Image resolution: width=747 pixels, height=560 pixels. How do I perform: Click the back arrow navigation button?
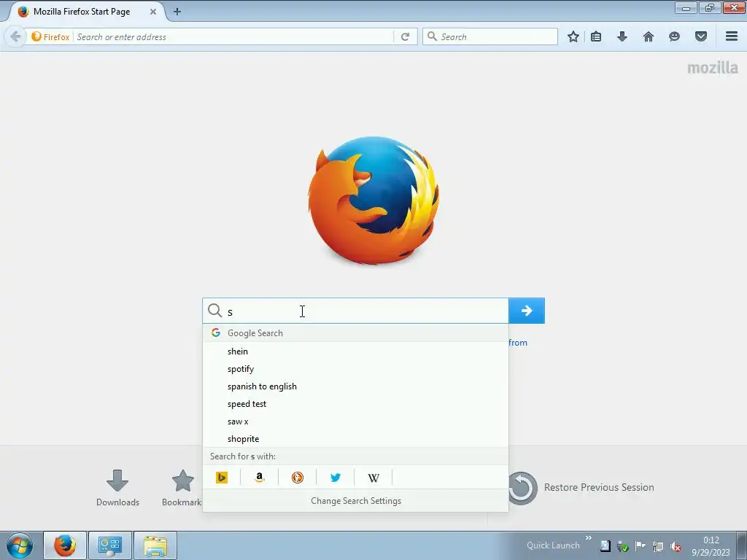click(15, 36)
